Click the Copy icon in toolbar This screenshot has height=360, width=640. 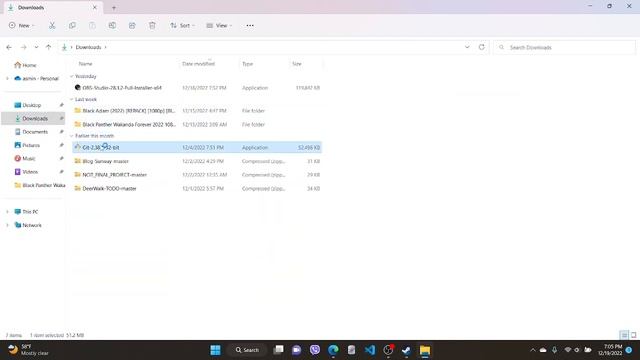pos(72,25)
